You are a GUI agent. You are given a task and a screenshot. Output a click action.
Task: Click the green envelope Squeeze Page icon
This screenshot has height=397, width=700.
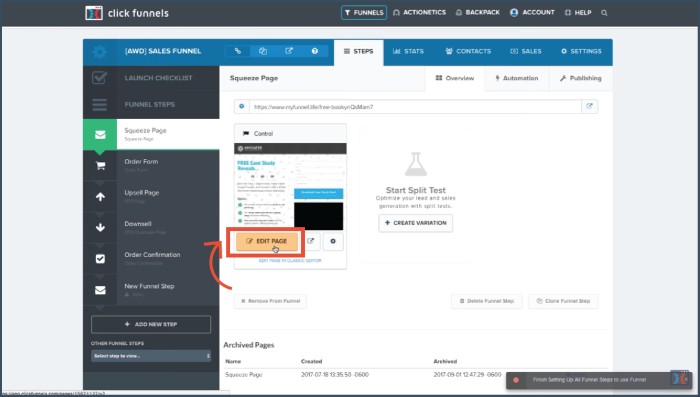[x=100, y=134]
